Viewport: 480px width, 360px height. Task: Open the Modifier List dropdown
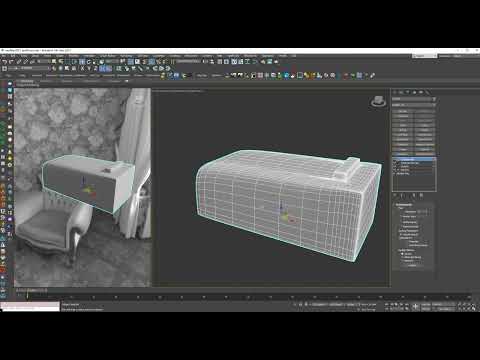(x=414, y=105)
